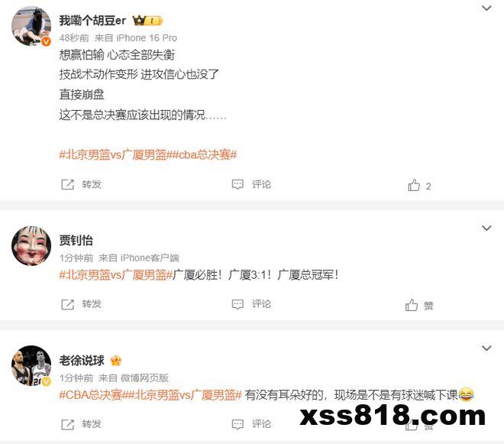Click the crown membership badge beside 我嘞个胡豆er
This screenshot has height=444, width=504.
tap(147, 21)
